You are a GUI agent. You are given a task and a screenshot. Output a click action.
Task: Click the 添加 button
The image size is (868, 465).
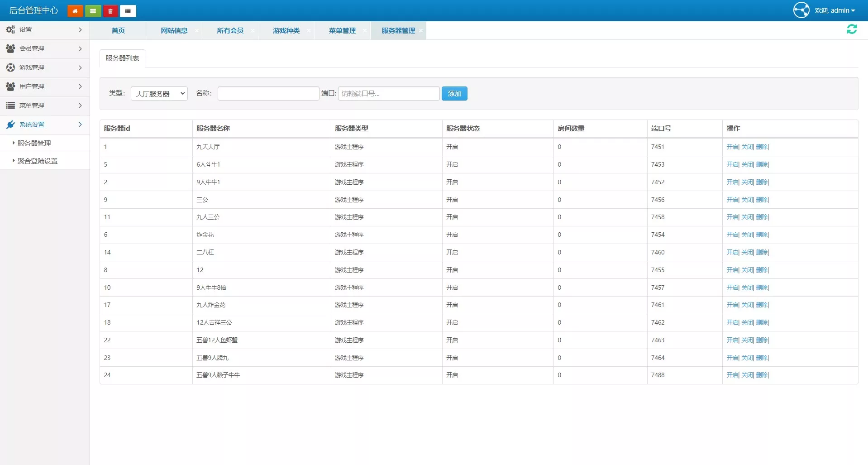(x=454, y=94)
